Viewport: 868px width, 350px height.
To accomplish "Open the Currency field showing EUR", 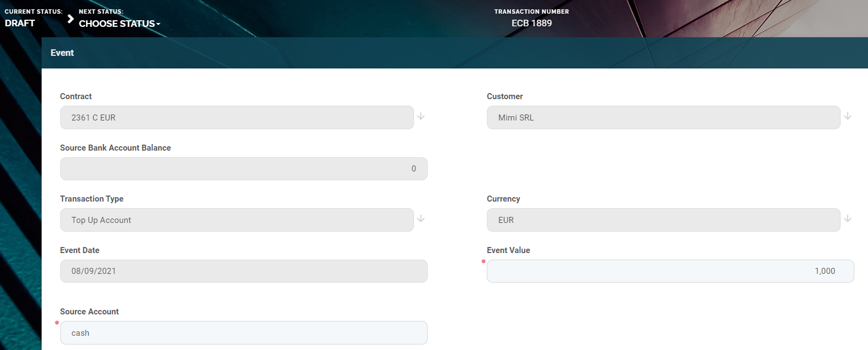I will tap(663, 220).
